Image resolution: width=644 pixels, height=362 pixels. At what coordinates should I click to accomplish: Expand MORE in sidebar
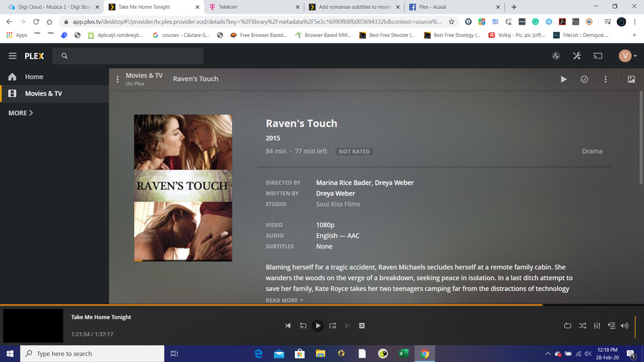point(20,113)
